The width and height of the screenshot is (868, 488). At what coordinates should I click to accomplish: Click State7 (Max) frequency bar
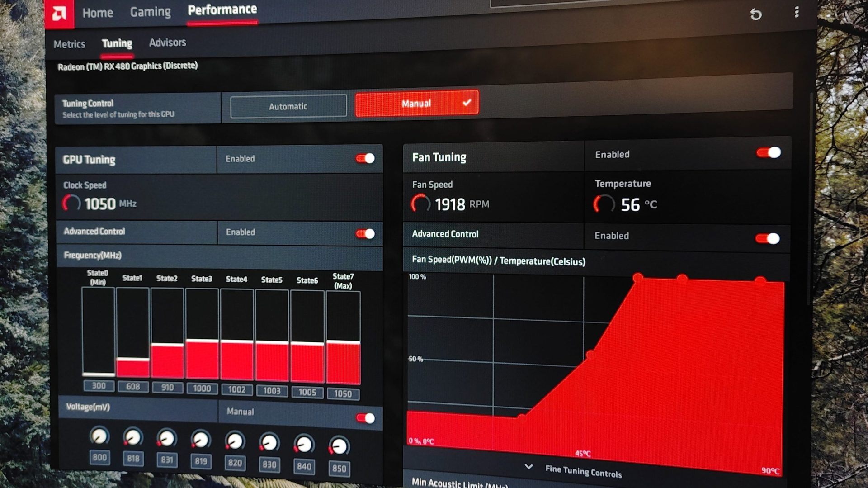343,337
